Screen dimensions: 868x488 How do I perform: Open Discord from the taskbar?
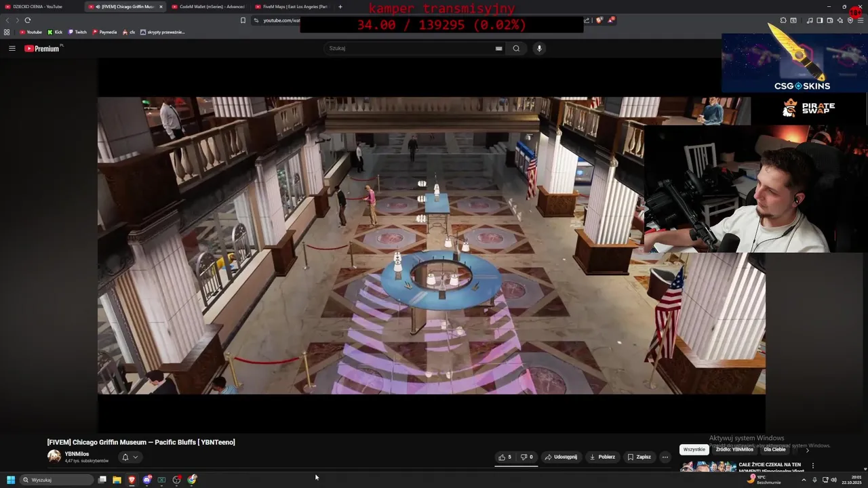pyautogui.click(x=146, y=480)
